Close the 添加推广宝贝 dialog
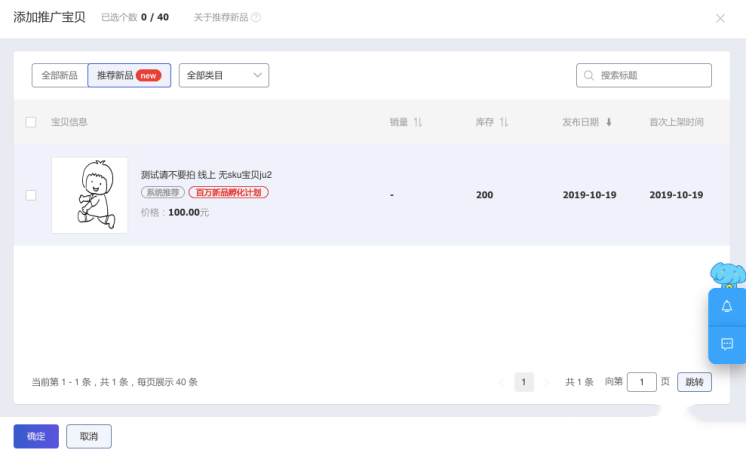Viewport: 746px width, 453px height. tap(720, 18)
